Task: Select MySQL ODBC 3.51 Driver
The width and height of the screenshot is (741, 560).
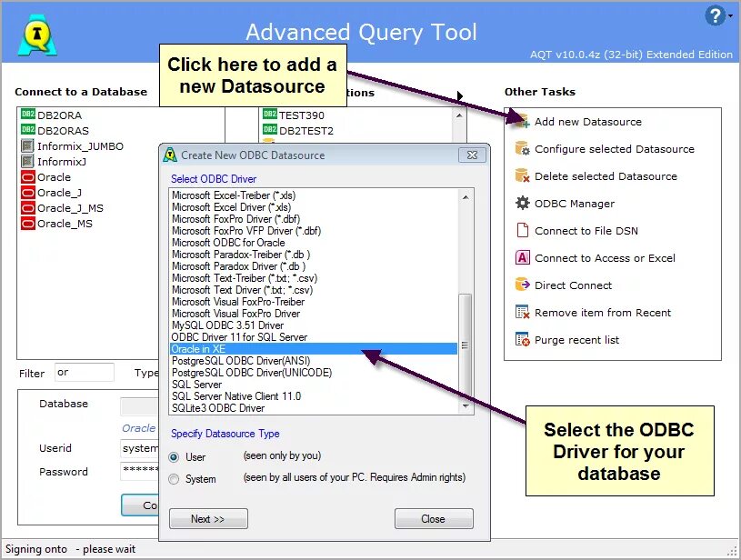Action: 314,325
